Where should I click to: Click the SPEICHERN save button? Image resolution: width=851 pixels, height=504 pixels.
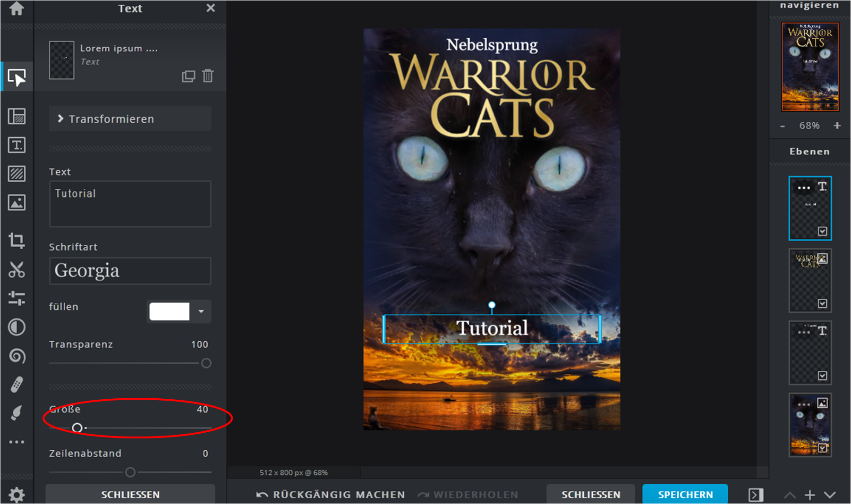click(x=685, y=494)
